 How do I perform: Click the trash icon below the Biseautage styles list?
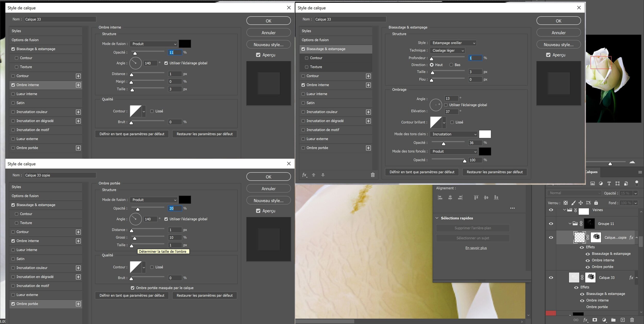(372, 175)
